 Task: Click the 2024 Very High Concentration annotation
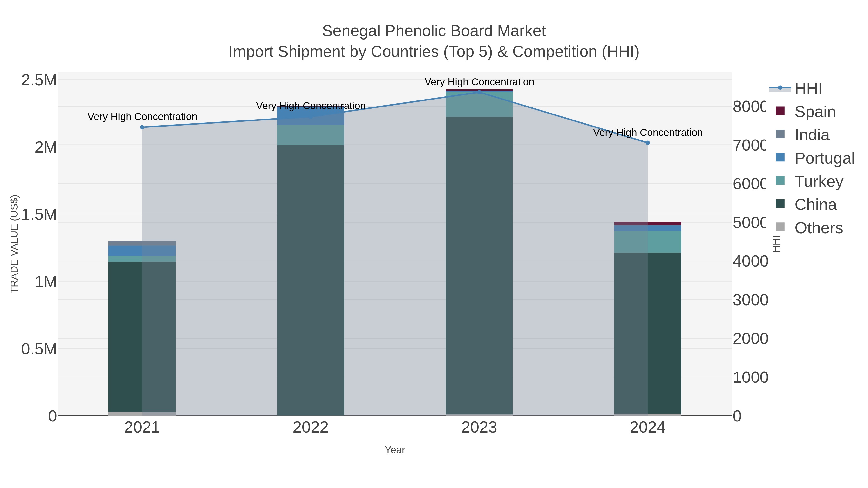pos(648,132)
